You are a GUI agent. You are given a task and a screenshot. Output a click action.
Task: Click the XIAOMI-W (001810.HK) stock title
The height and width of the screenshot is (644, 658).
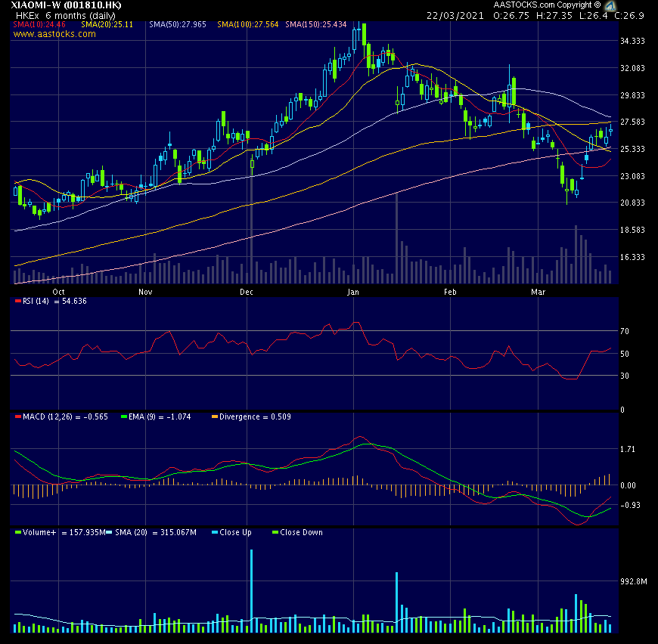pyautogui.click(x=66, y=5)
